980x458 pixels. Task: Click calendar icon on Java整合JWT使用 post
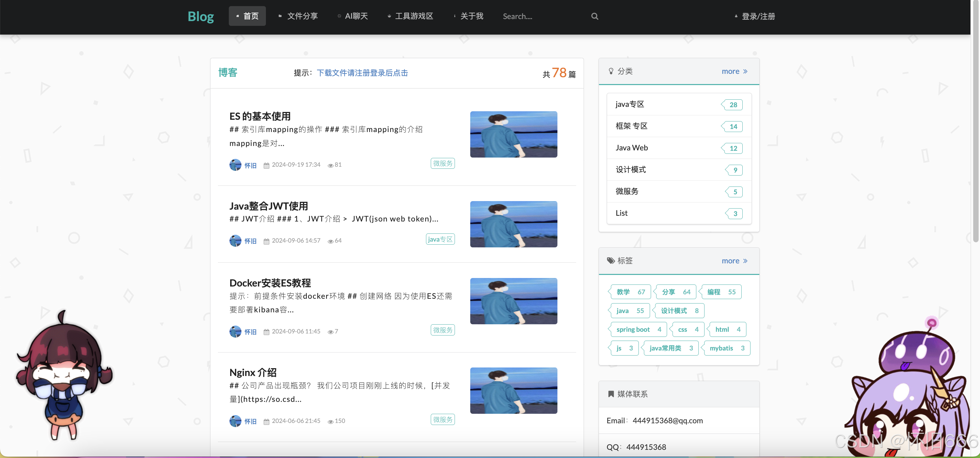coord(266,241)
